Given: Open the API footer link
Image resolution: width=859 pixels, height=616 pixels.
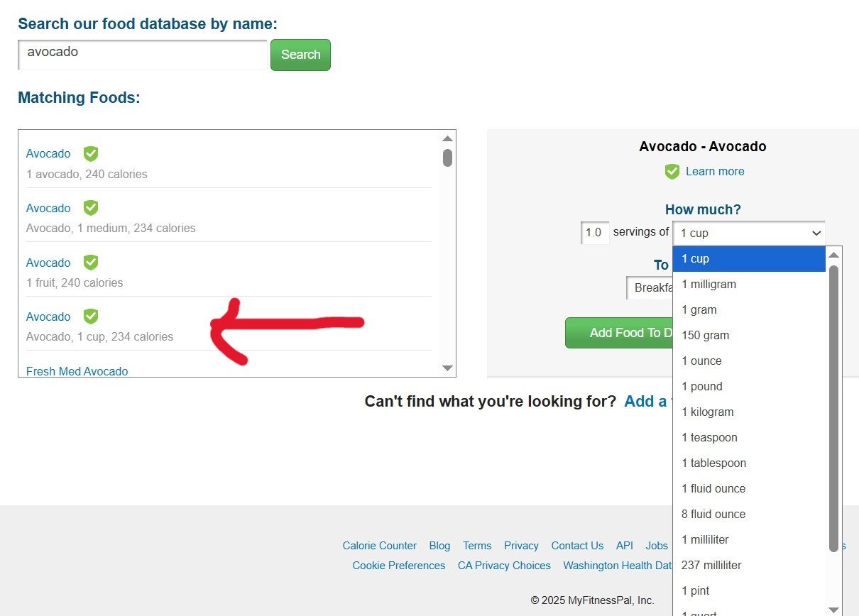Looking at the screenshot, I should pos(625,546).
